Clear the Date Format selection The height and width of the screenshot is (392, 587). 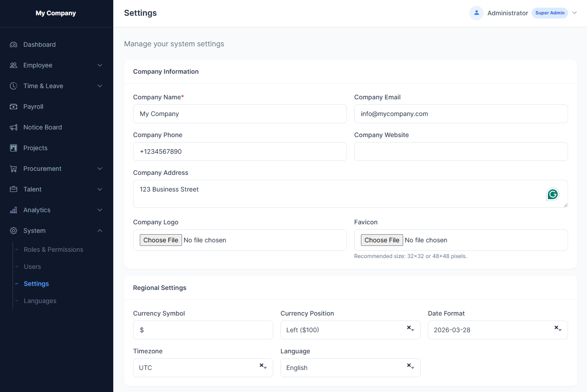click(556, 328)
